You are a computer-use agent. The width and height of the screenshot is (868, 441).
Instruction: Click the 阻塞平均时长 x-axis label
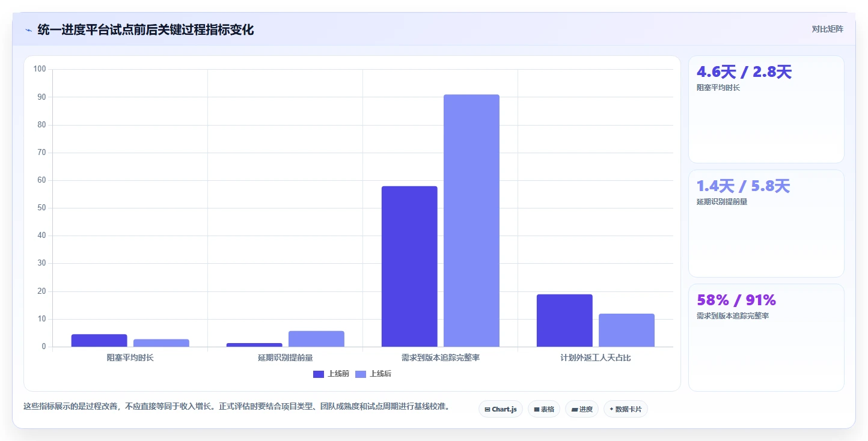pos(130,357)
